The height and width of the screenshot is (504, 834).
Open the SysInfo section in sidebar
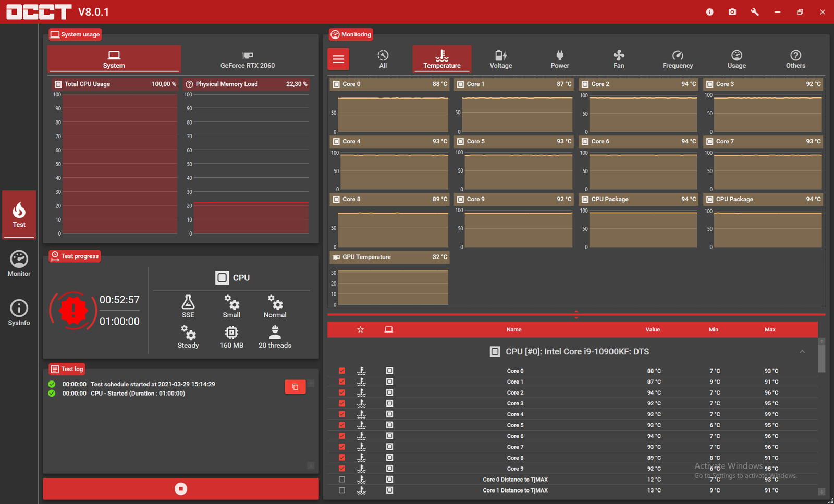[x=19, y=313]
